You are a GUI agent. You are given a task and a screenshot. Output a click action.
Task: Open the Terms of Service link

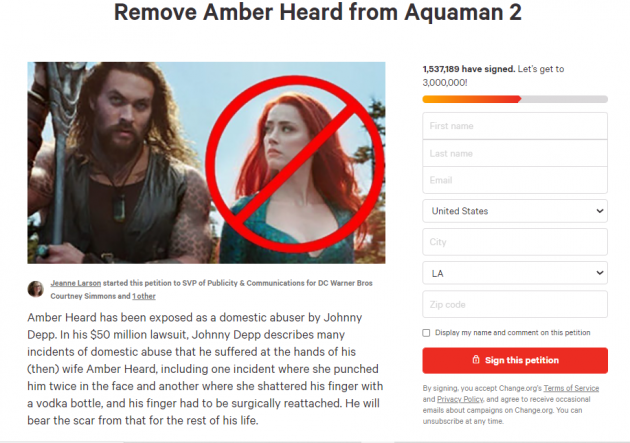coord(571,388)
